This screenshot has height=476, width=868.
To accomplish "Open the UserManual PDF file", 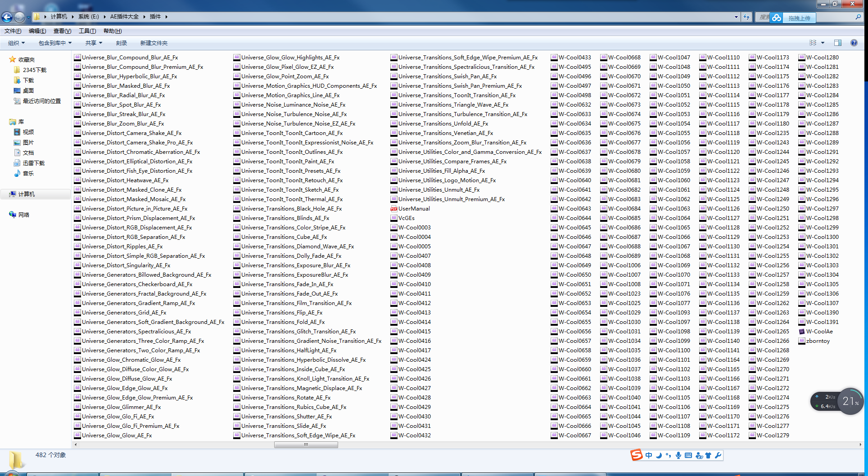I will click(414, 209).
